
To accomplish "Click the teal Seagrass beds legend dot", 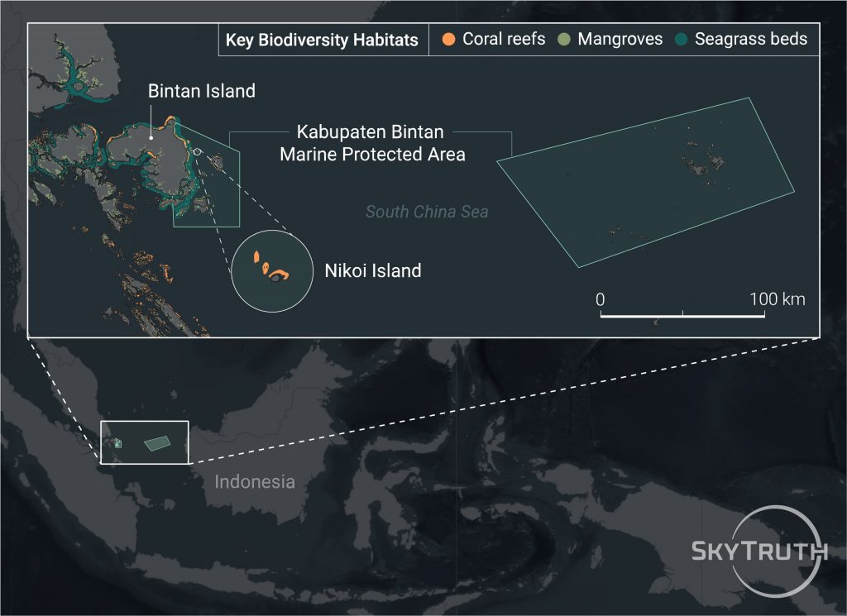I will click(x=682, y=39).
